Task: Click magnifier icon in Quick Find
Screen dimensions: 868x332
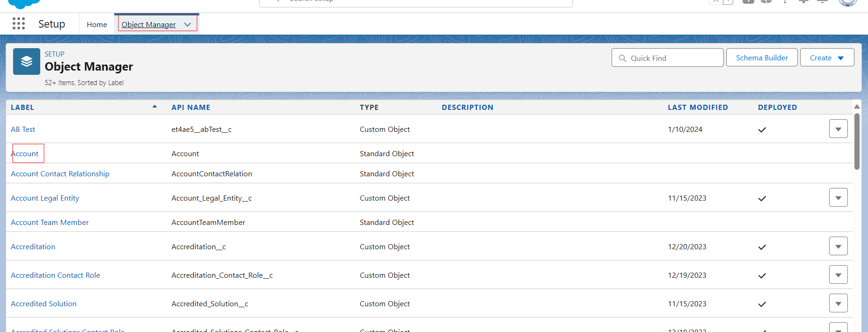Action: 622,58
